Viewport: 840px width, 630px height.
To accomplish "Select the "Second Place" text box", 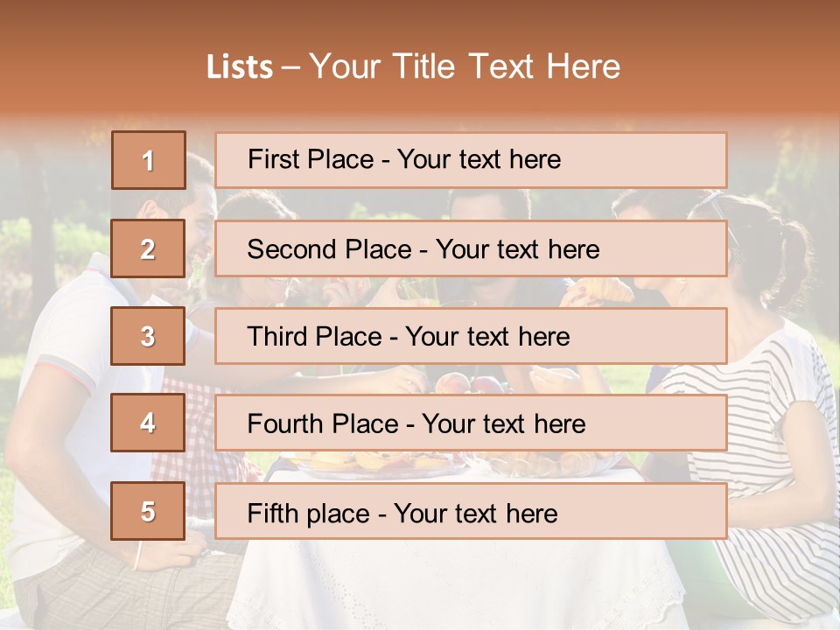I will tap(471, 248).
